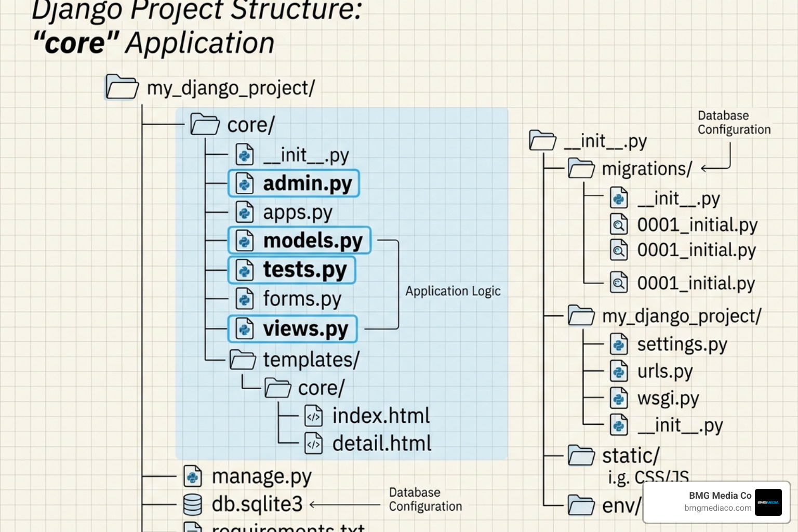Click the Application Logic annotation label
Screen dimensions: 798x532
click(x=453, y=291)
